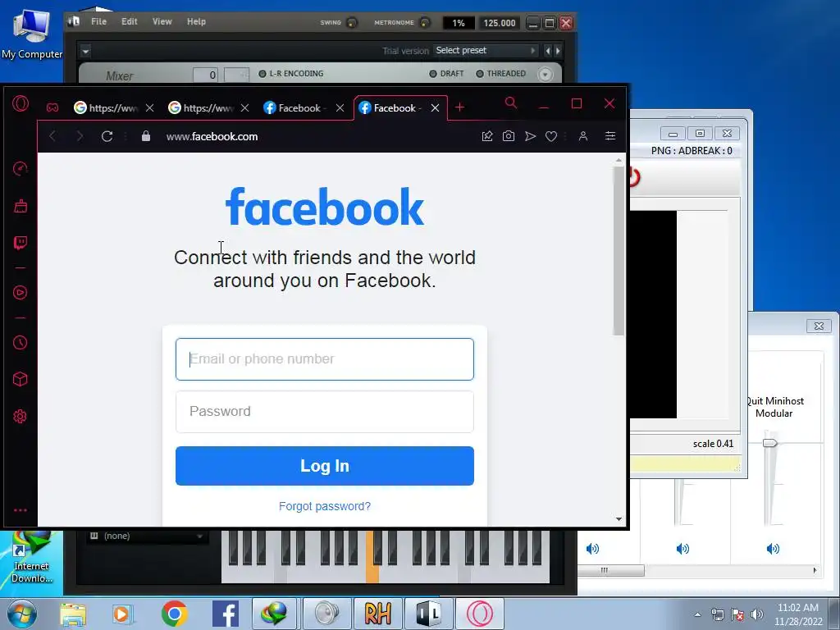Adjust the SWING knob
This screenshot has height=630, width=840.
(352, 22)
